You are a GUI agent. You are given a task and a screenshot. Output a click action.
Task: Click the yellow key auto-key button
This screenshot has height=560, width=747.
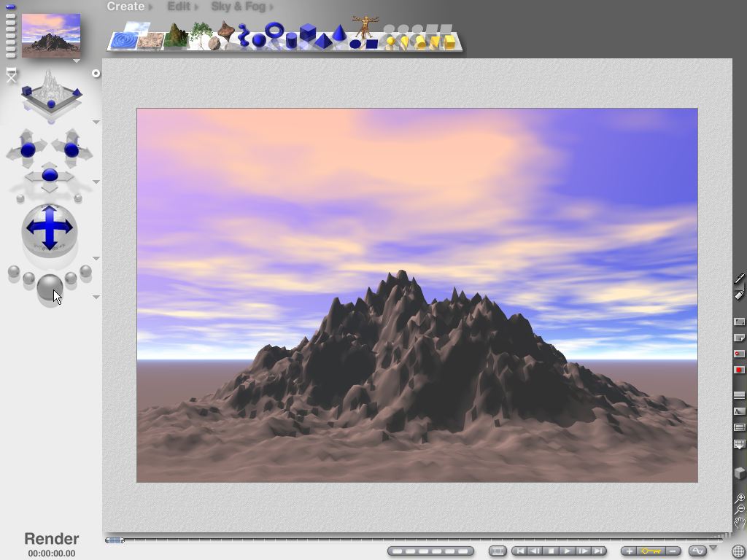(651, 551)
